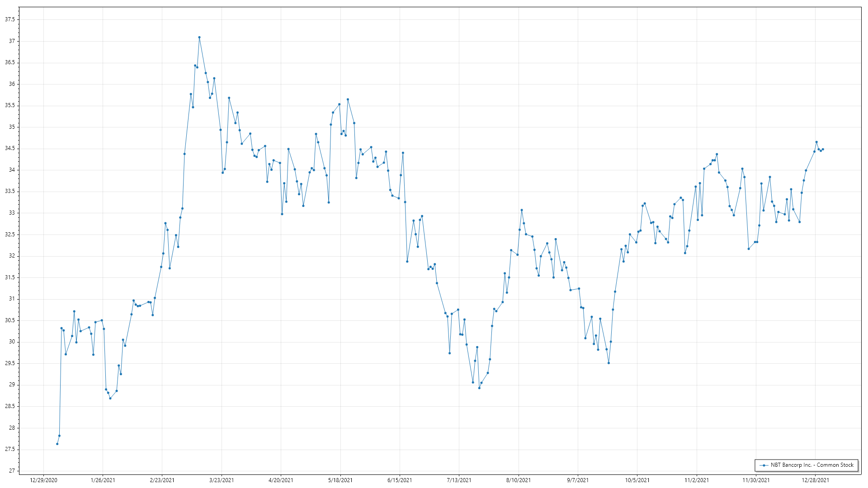Click the 'NBT Bancorp Inc. - Common Stock' legend label

[812, 465]
